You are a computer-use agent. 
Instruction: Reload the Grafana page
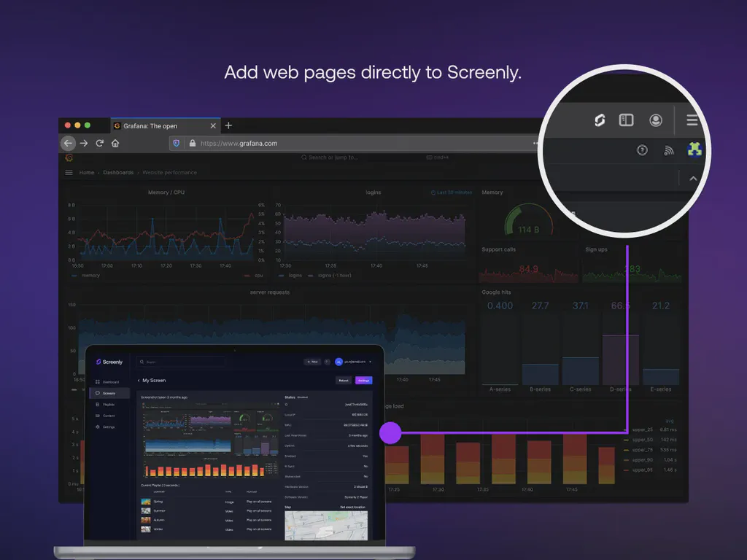(x=100, y=143)
